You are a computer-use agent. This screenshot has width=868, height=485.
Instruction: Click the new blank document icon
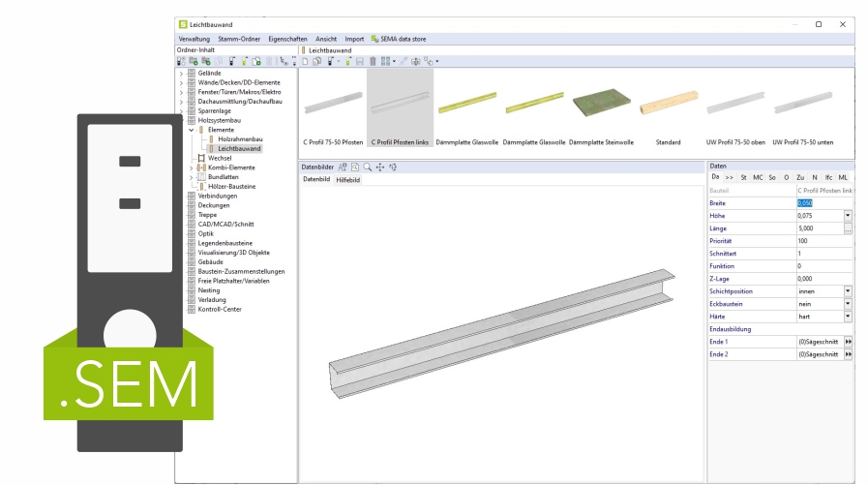point(305,61)
